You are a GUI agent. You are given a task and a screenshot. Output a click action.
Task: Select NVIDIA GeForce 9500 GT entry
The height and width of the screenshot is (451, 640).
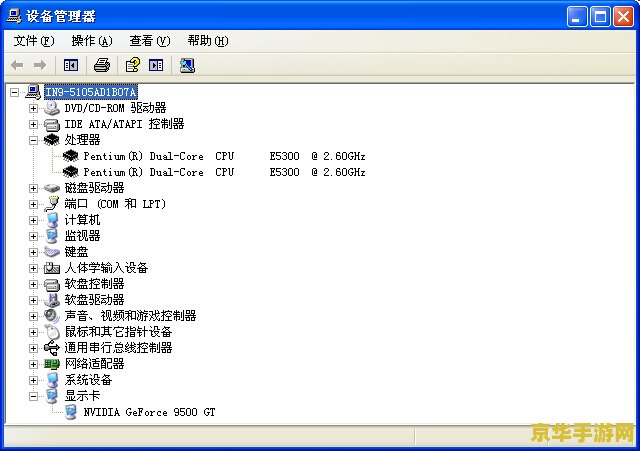(149, 412)
